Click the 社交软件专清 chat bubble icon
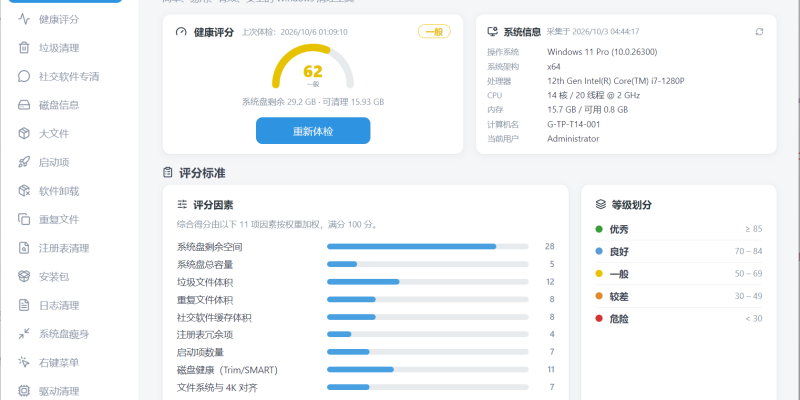Viewport: 800px width, 400px height. tap(24, 77)
